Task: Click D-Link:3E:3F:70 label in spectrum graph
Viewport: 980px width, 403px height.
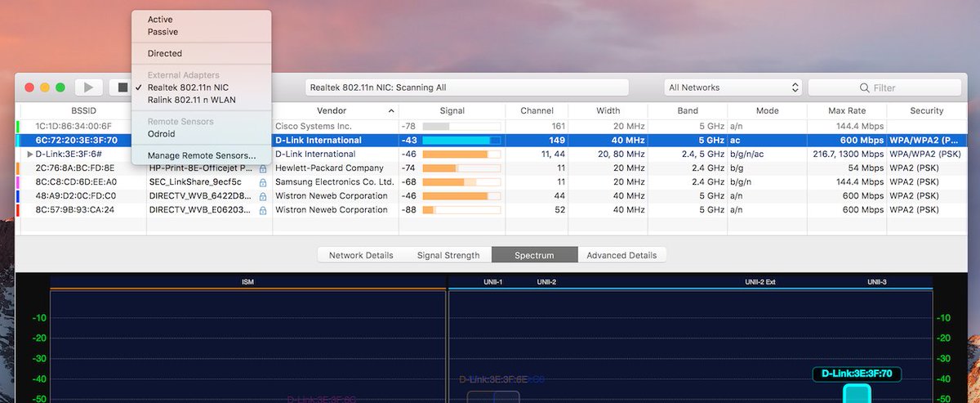Action: click(857, 374)
